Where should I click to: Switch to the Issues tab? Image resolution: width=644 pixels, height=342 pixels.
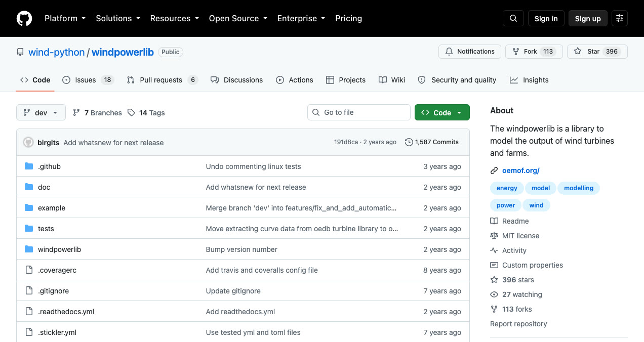pyautogui.click(x=88, y=80)
